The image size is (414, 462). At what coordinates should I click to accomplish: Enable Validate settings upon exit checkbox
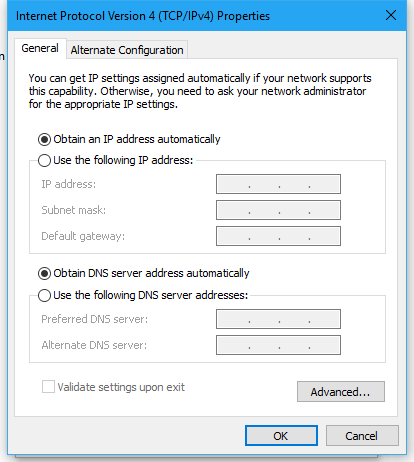[x=48, y=387]
